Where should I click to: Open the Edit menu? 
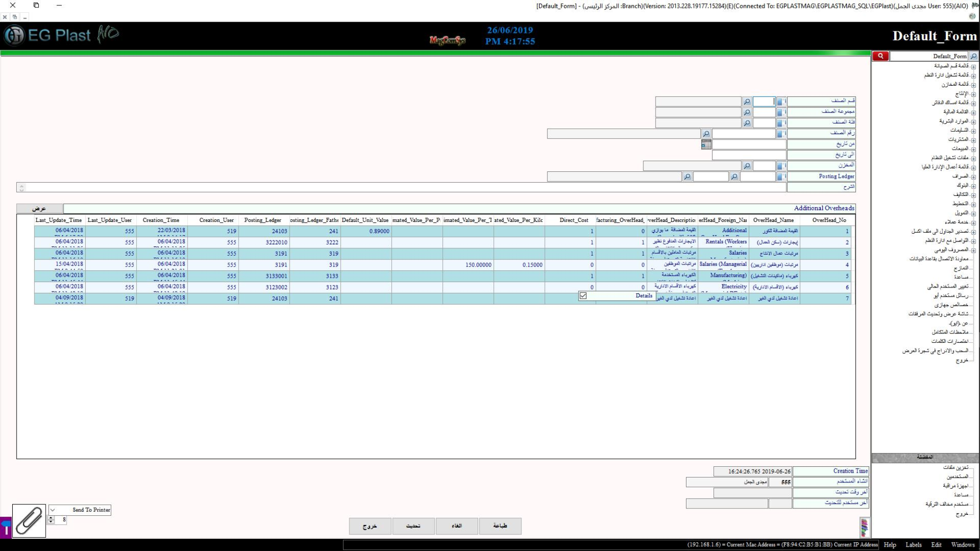click(x=936, y=545)
